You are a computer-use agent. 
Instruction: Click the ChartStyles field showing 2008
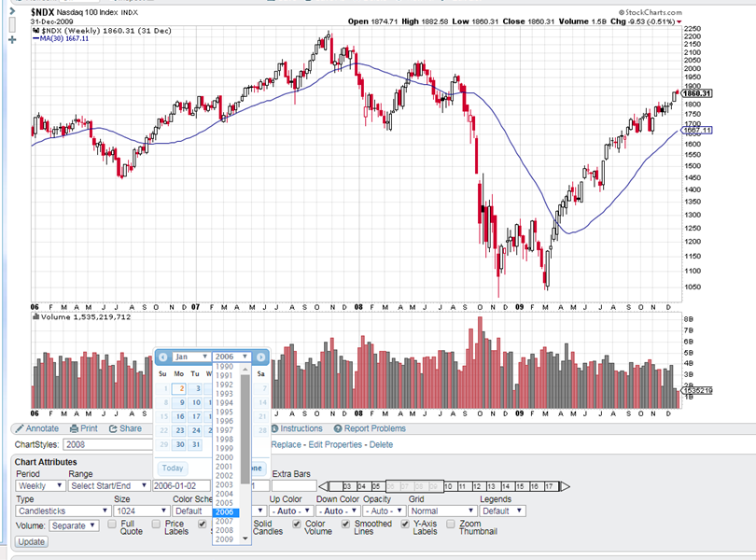tap(108, 444)
